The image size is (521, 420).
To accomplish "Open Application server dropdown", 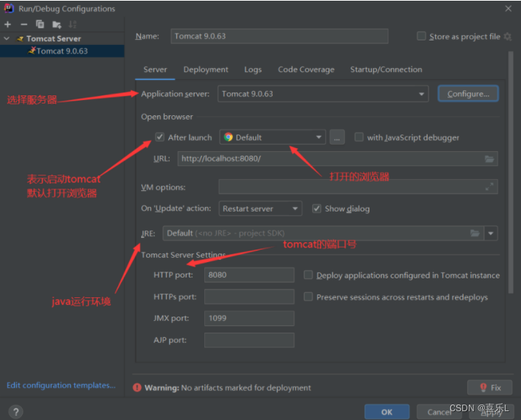I will [323, 94].
